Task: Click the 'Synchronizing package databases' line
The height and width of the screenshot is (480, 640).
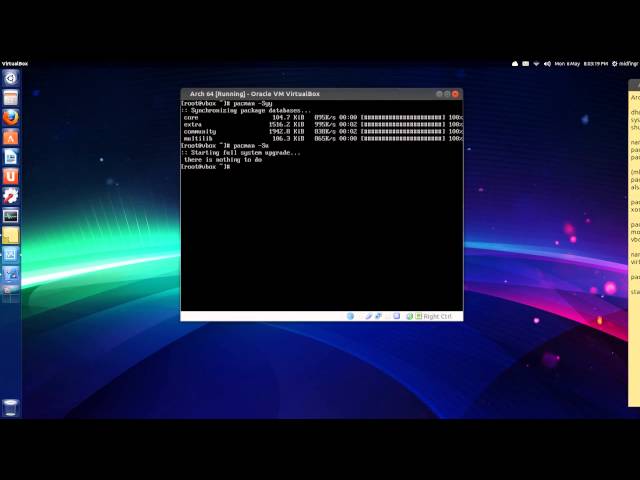Action: point(246,111)
